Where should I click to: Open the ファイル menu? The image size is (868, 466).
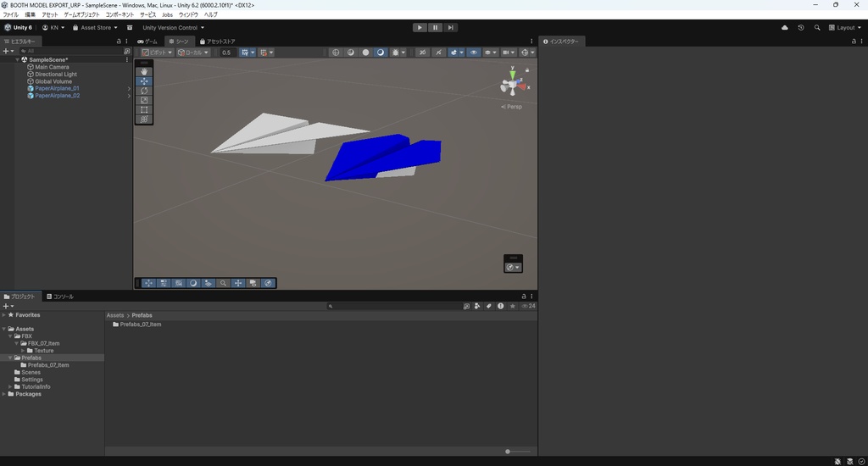tap(10, 15)
